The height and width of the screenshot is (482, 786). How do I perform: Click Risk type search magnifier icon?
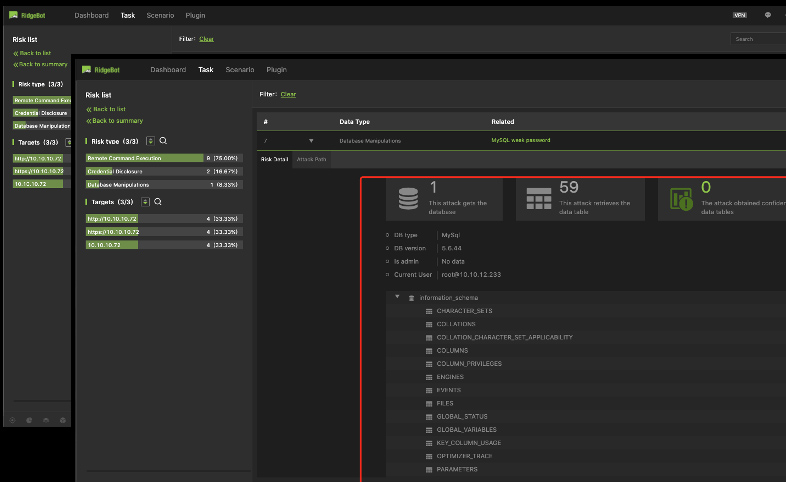click(163, 141)
